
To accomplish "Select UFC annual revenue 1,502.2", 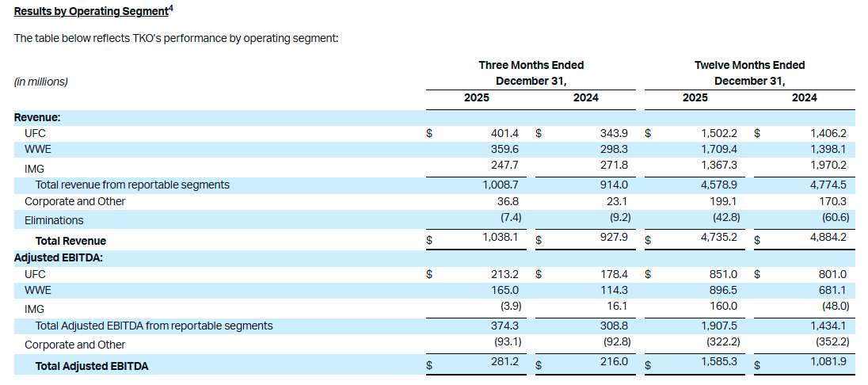I will (x=720, y=133).
